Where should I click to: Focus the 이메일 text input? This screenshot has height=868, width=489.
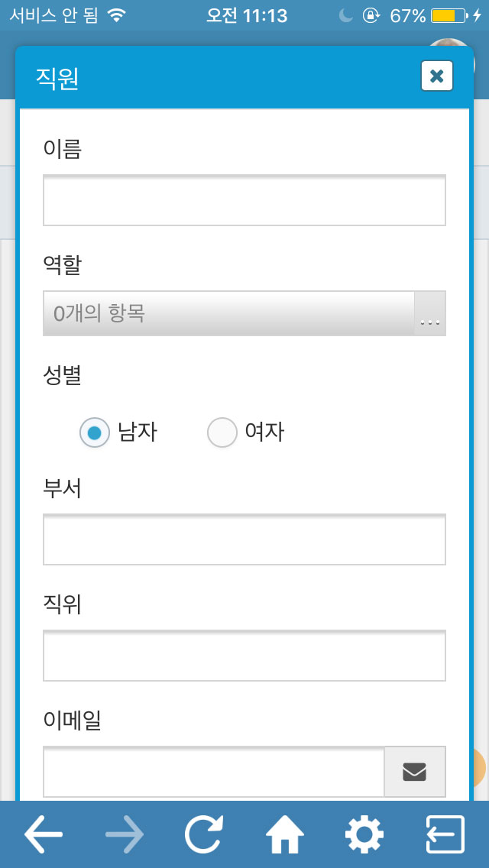(214, 771)
